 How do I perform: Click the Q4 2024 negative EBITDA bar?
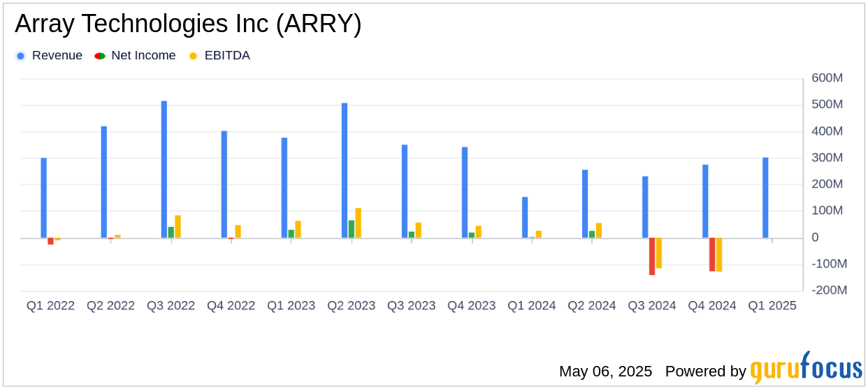[719, 255]
